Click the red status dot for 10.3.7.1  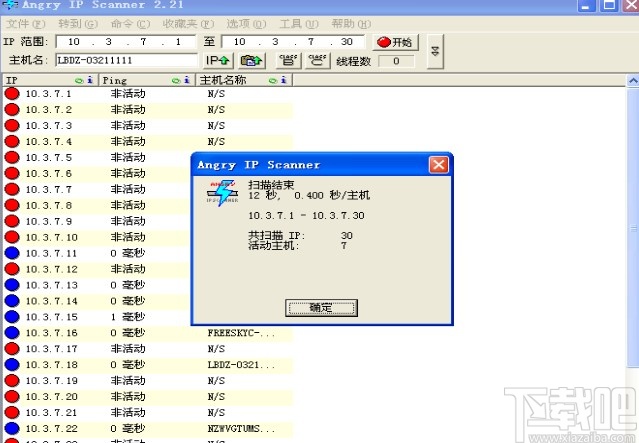(x=12, y=94)
